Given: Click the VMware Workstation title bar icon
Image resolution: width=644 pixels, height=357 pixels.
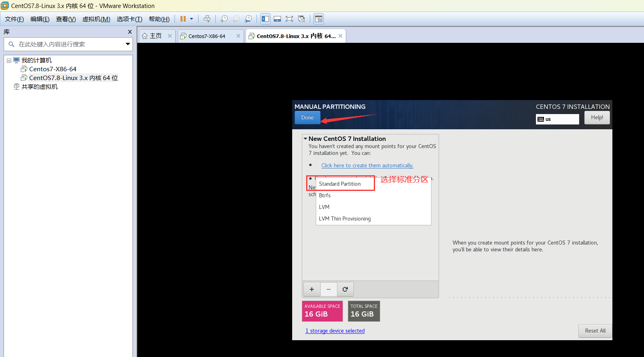Looking at the screenshot, I should click(x=5, y=6).
